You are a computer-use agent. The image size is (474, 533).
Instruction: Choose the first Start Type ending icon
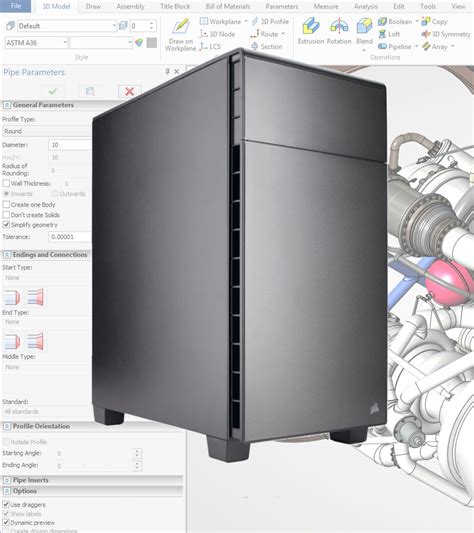click(x=12, y=297)
